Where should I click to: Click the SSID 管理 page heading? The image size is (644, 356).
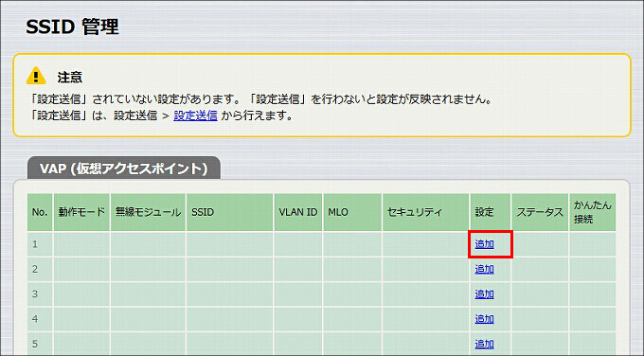pos(72,27)
